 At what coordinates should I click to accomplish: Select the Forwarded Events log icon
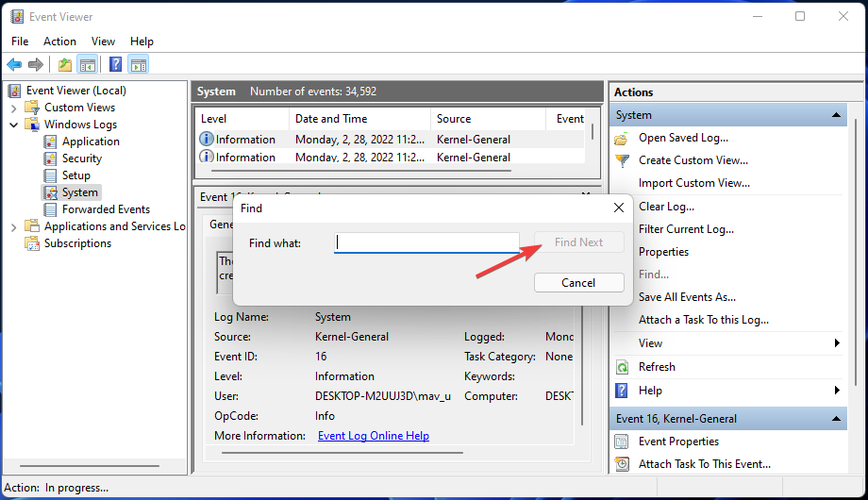click(x=50, y=209)
